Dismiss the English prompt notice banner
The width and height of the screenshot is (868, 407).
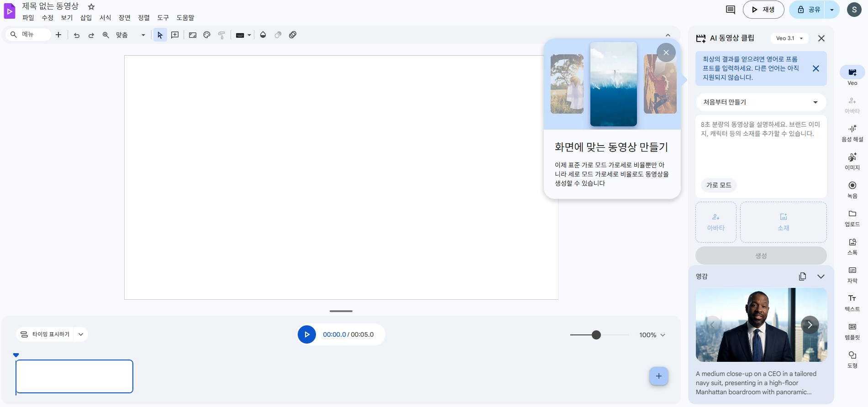(816, 68)
